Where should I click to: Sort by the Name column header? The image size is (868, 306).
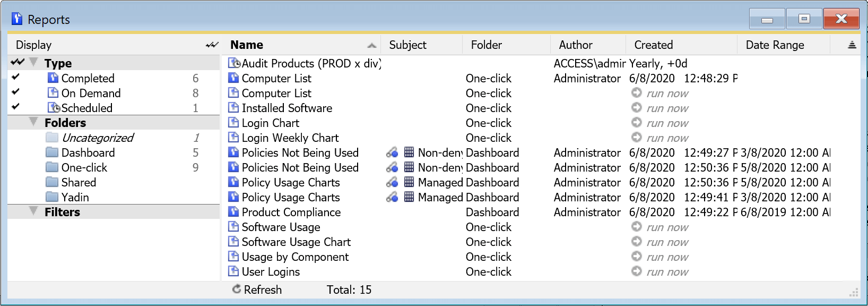(247, 45)
